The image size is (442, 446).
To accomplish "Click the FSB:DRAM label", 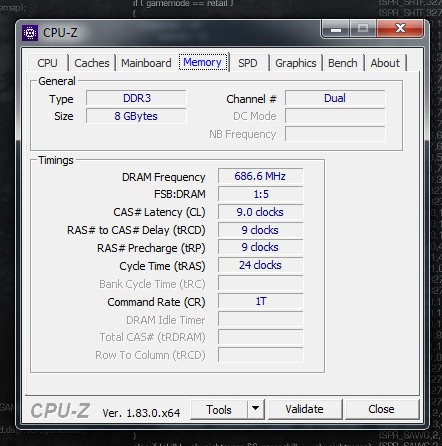I will click(180, 194).
